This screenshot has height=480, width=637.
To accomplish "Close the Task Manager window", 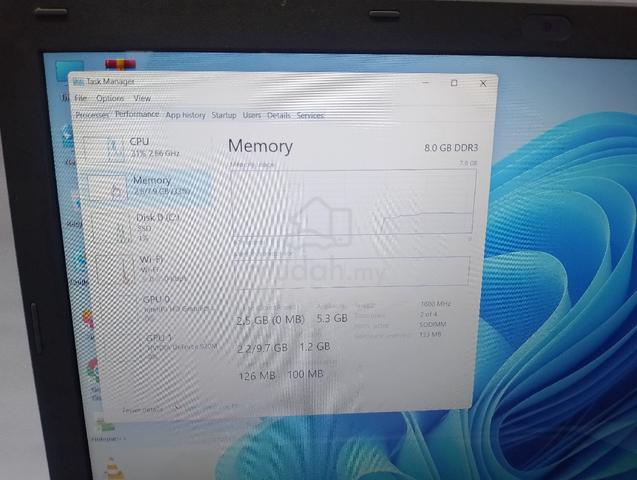I will (x=483, y=83).
